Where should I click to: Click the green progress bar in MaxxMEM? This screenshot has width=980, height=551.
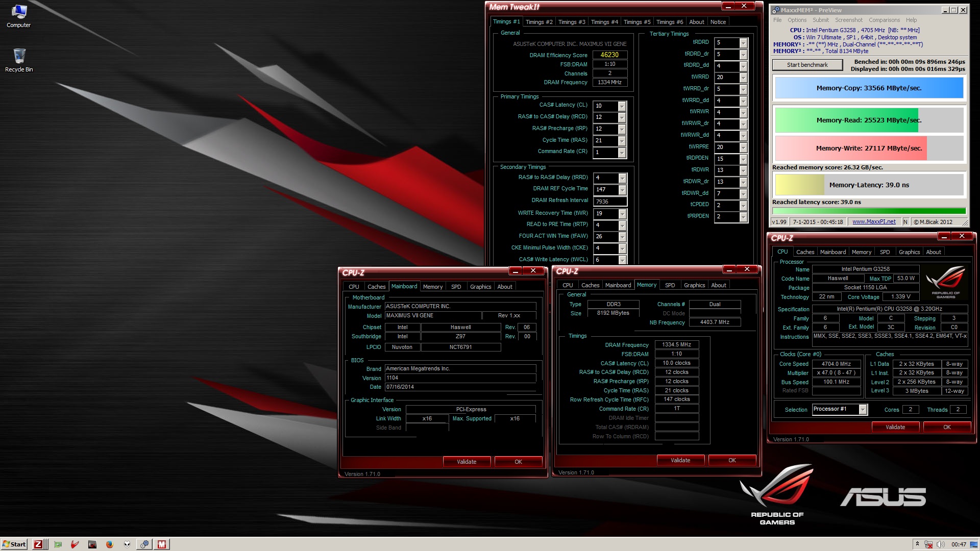click(x=869, y=211)
